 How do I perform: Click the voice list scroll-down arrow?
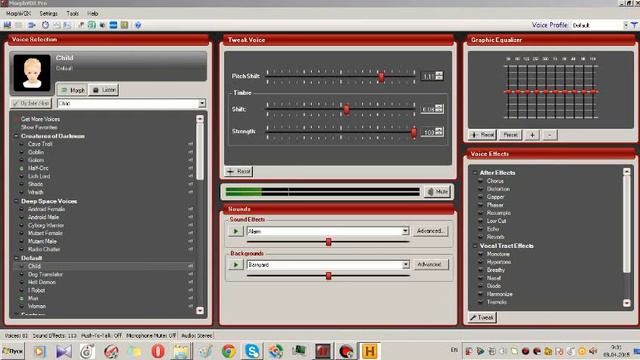(x=200, y=311)
